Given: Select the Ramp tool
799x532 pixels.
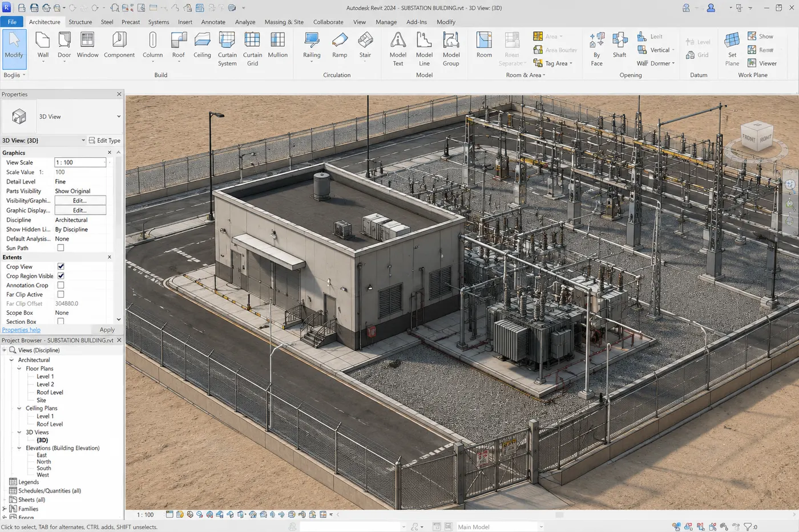Looking at the screenshot, I should pos(340,46).
